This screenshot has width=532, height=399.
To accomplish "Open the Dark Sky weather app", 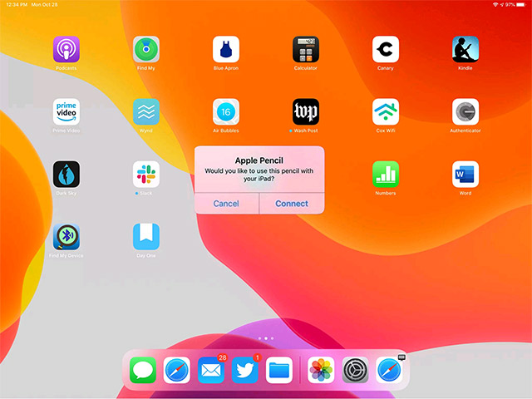I will (66, 174).
